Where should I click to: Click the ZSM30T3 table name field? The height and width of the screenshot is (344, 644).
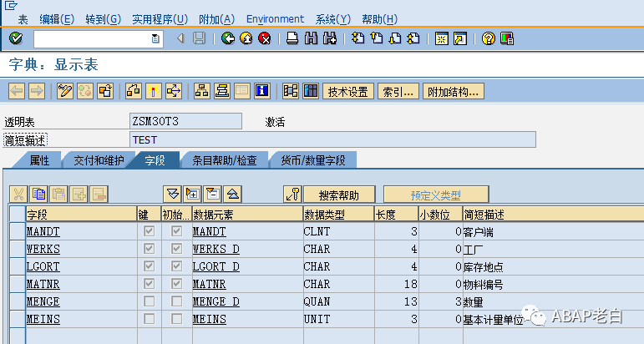(x=185, y=122)
